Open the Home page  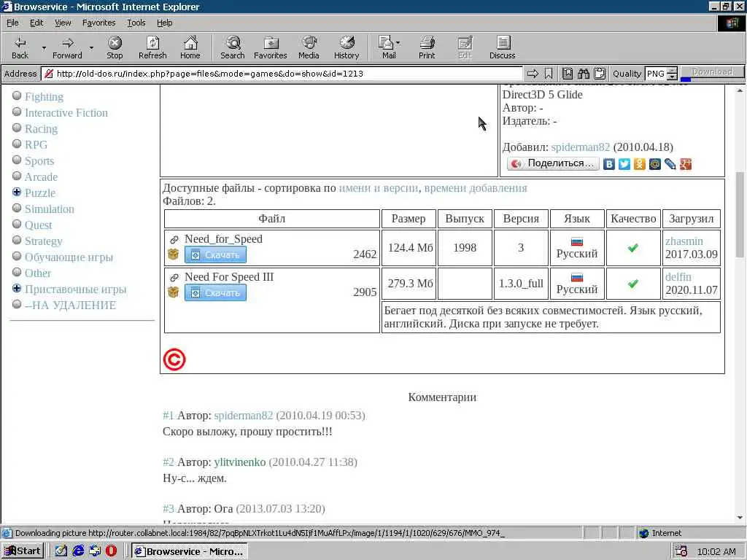(x=190, y=47)
